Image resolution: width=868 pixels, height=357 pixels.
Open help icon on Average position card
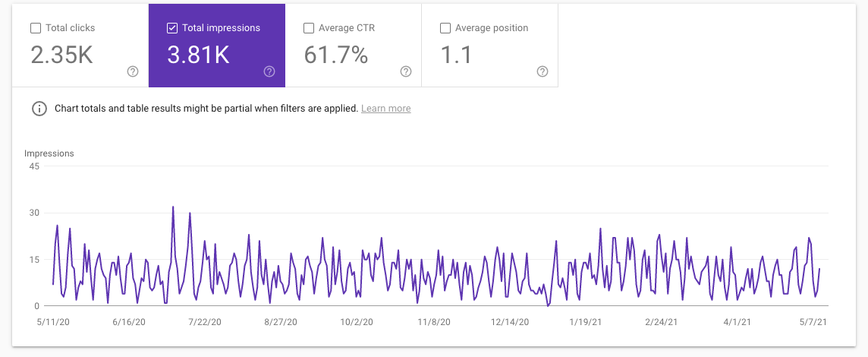click(542, 71)
